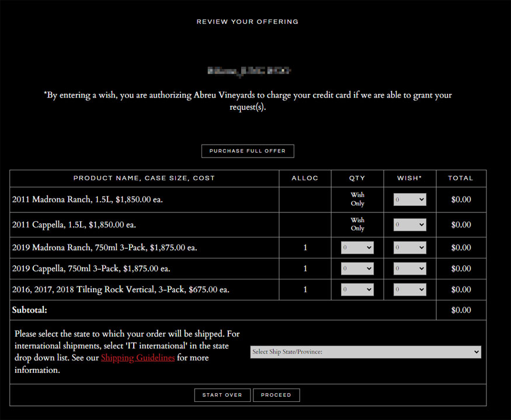Open Qty dropdown for Tilting Rock Vertical
Screen dimensions: 511x420
point(357,289)
